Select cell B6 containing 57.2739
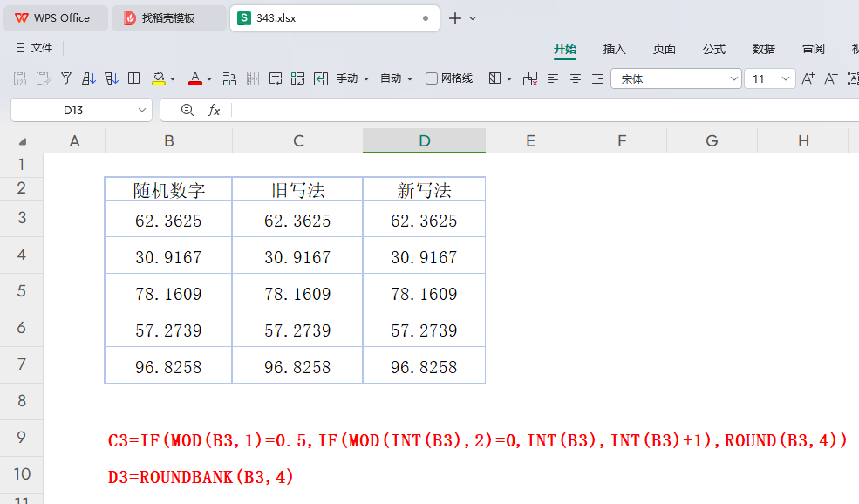Screen dimensions: 859x504 [168, 330]
